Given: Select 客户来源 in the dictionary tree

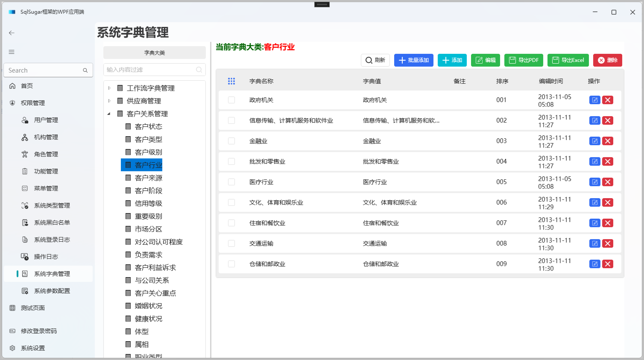Looking at the screenshot, I should click(144, 178).
